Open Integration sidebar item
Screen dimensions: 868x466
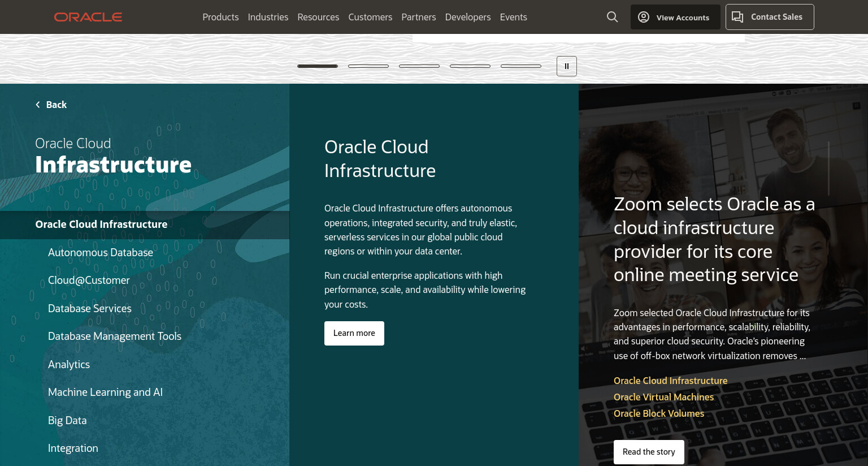tap(73, 448)
